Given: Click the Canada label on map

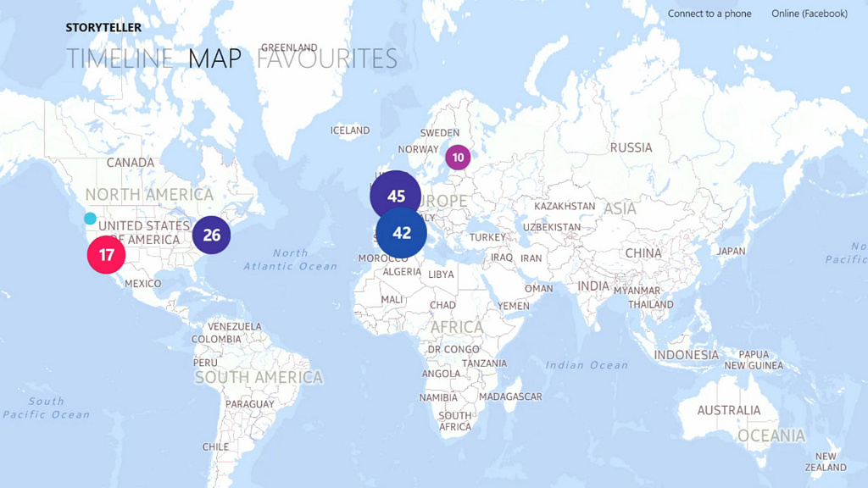Looking at the screenshot, I should (x=130, y=163).
